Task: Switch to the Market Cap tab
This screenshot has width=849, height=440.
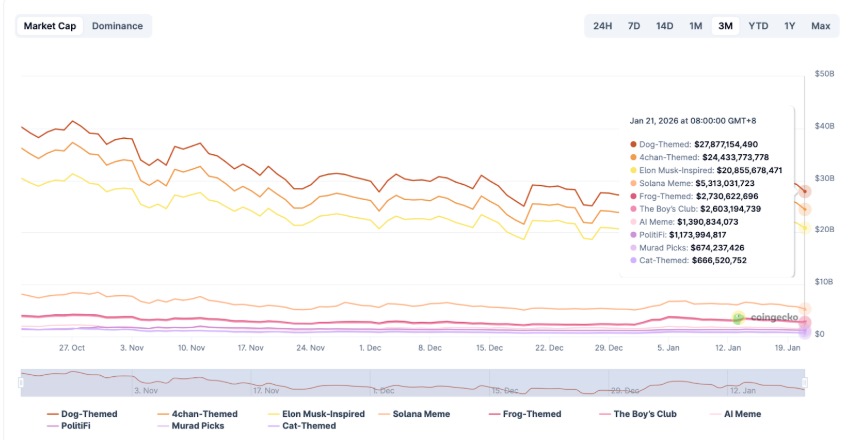Action: coord(50,26)
